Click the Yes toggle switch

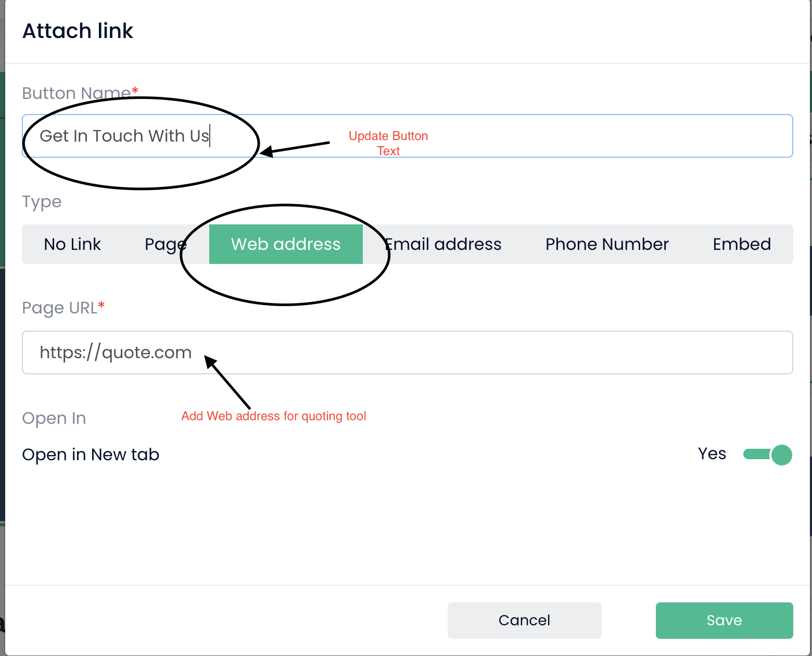(x=767, y=454)
